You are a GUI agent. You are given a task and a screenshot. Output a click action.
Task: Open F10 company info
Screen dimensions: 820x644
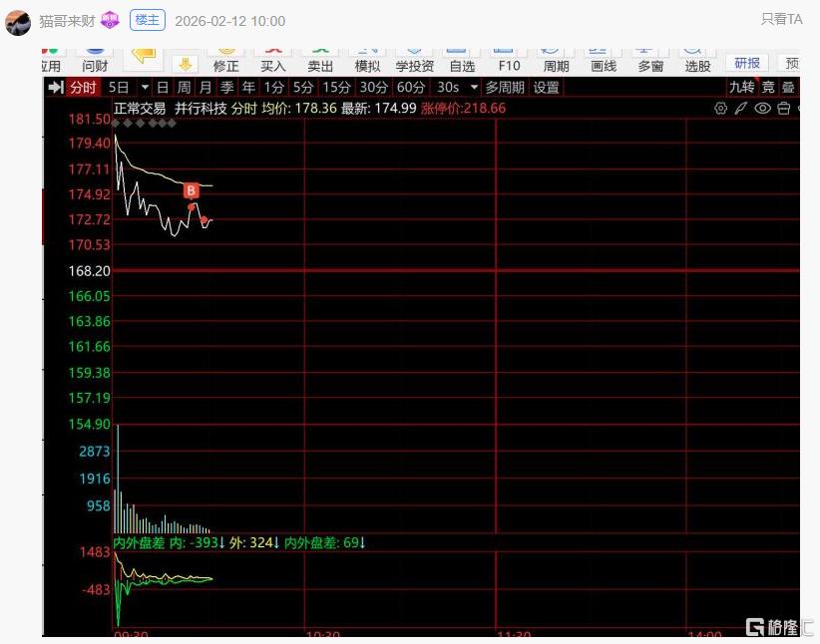click(509, 60)
